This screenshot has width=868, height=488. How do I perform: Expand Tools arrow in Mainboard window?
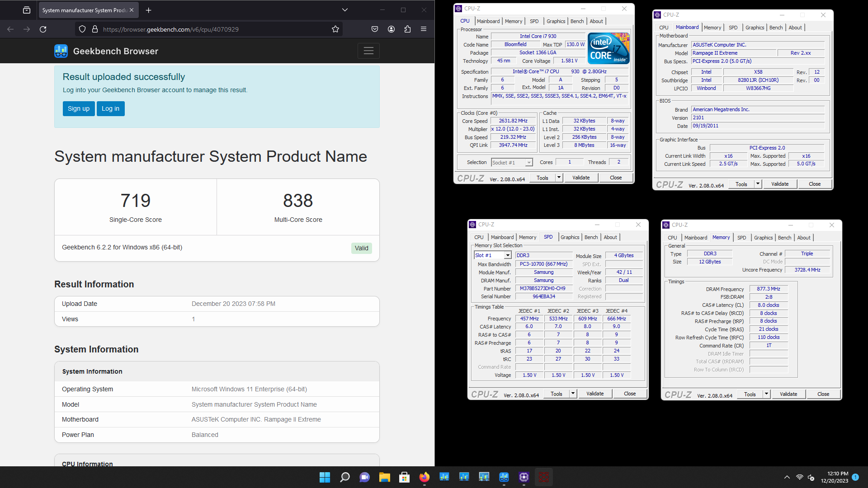(x=758, y=184)
